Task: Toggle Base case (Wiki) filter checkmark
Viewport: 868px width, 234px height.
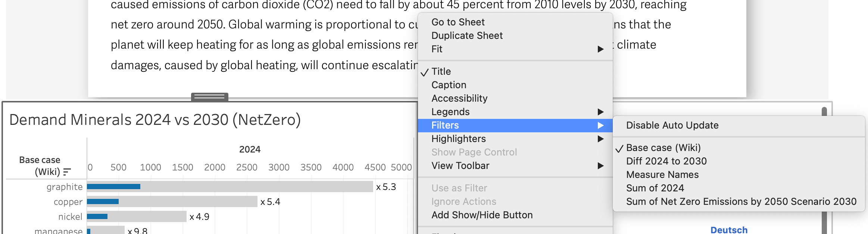Action: [x=739, y=148]
